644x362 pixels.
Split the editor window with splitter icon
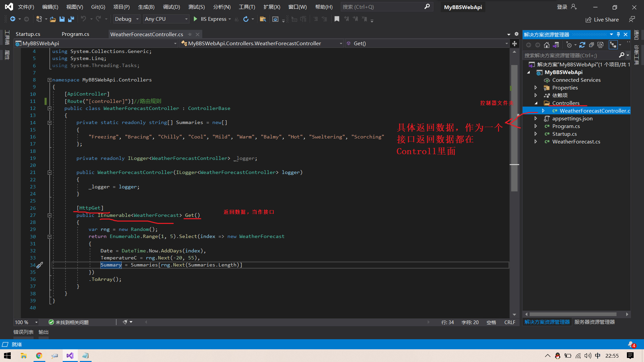pos(514,44)
